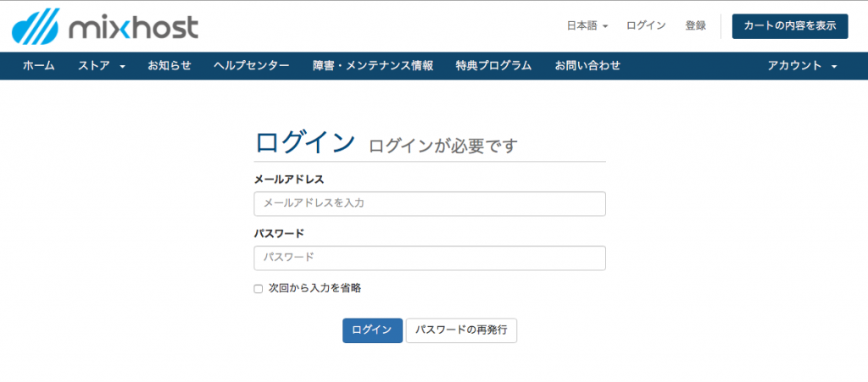Click the mixhost logo icon
Screen dimensions: 868x382
point(36,26)
